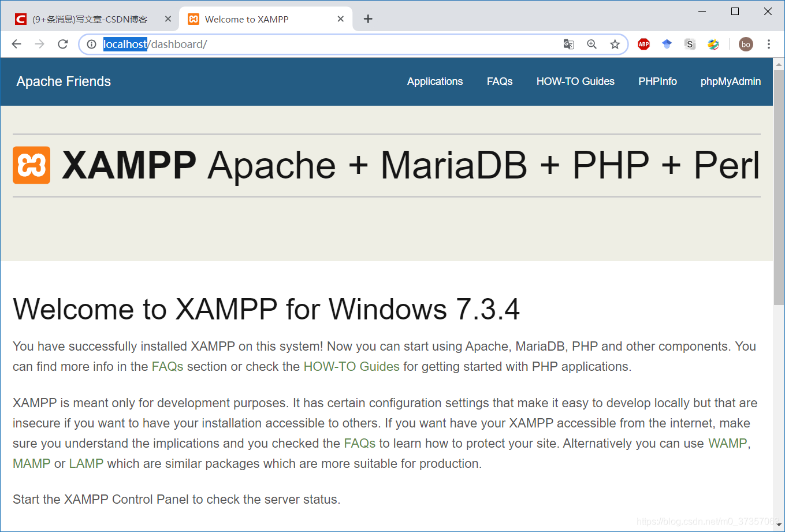This screenshot has width=785, height=532.
Task: Click the colorful striped extension icon
Action: coord(713,44)
